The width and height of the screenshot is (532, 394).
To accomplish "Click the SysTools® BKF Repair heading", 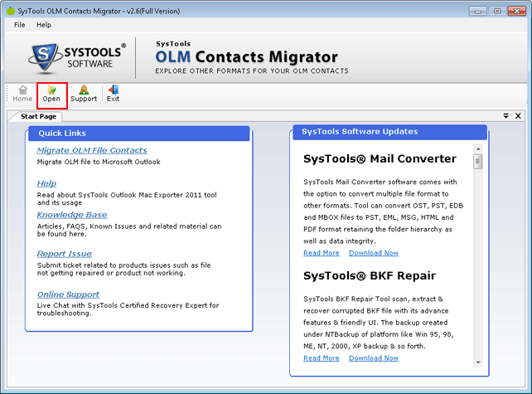I will (x=369, y=275).
